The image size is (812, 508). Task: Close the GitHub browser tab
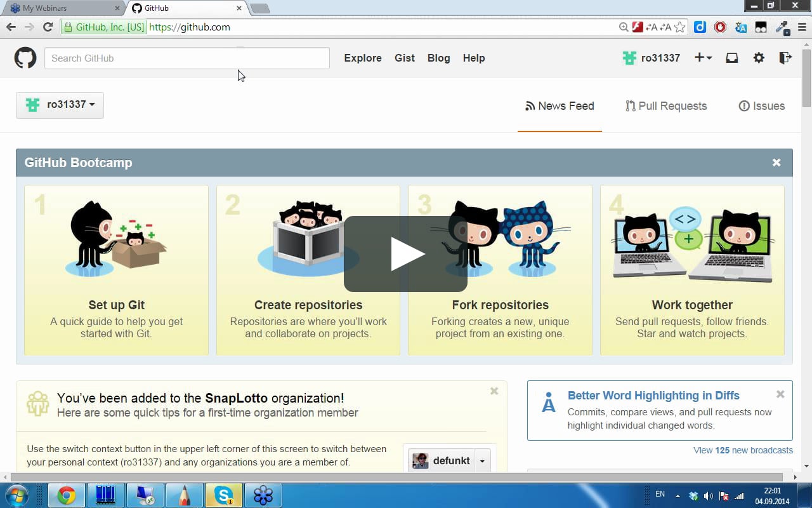[239, 8]
